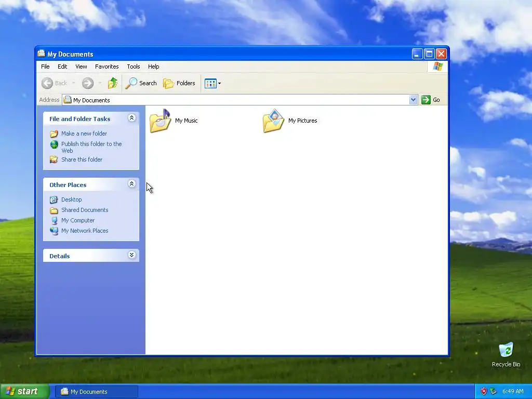The height and width of the screenshot is (399, 532).
Task: Click the My Documents title bar icon
Action: pyautogui.click(x=42, y=54)
